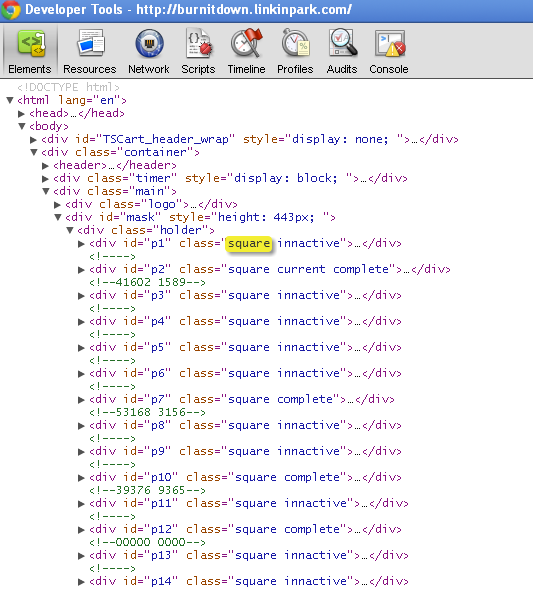Select the comment 41602 1589 line

[147, 282]
